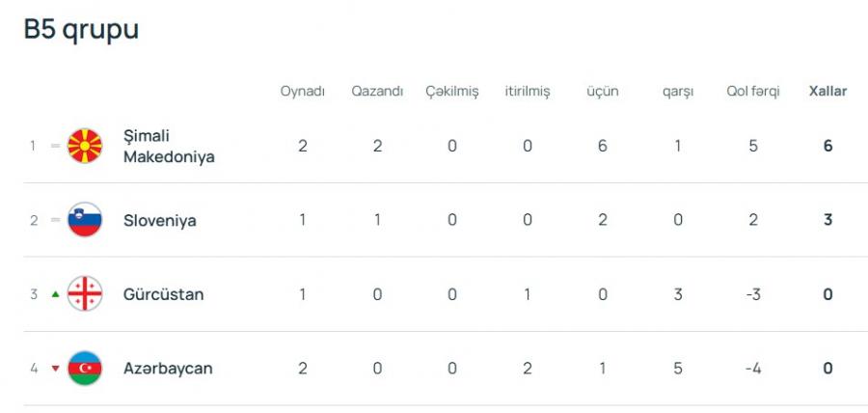Screen dimensions: 868x413
Task: Click the Qazandı column header
Action: click(377, 92)
